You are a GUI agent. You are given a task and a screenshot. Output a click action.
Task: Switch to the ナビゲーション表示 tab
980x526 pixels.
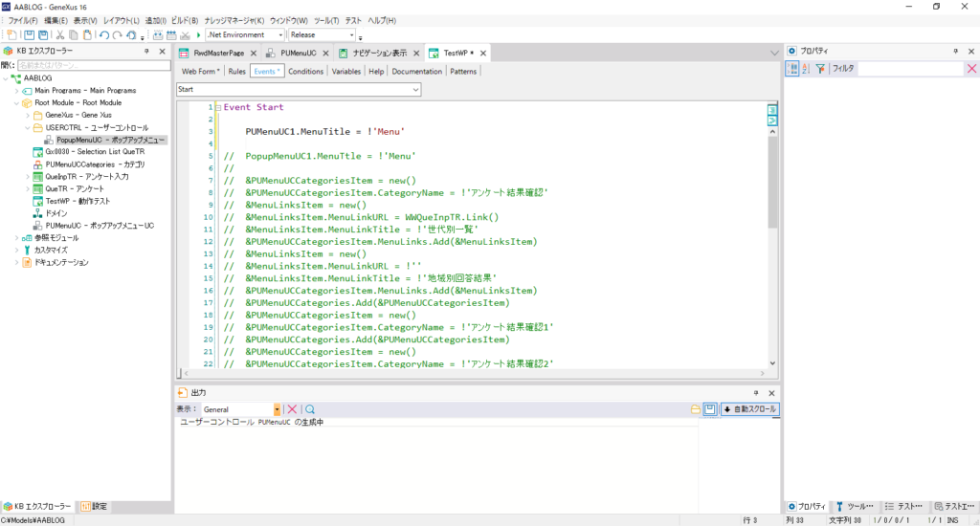coord(379,54)
